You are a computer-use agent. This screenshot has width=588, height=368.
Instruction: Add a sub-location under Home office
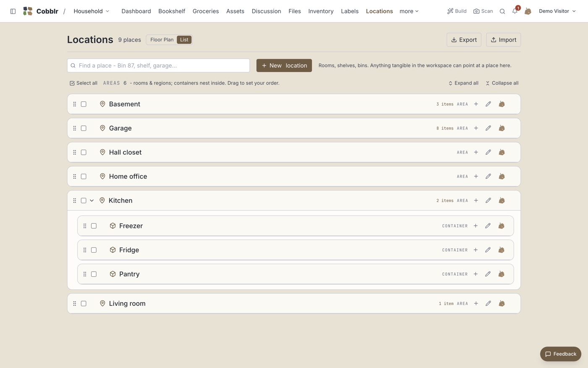point(476,177)
